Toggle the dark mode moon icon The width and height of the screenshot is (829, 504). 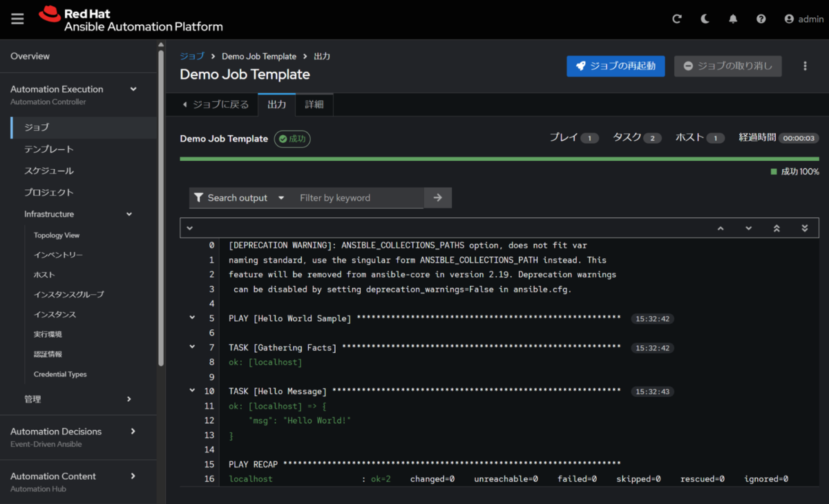click(x=705, y=19)
